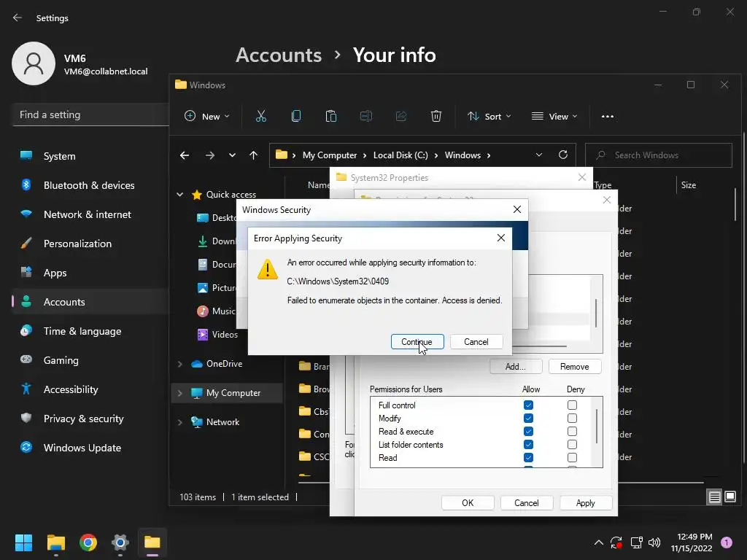Screen dimensions: 747x560
Task: Click Find a setting search box
Action: (x=90, y=114)
